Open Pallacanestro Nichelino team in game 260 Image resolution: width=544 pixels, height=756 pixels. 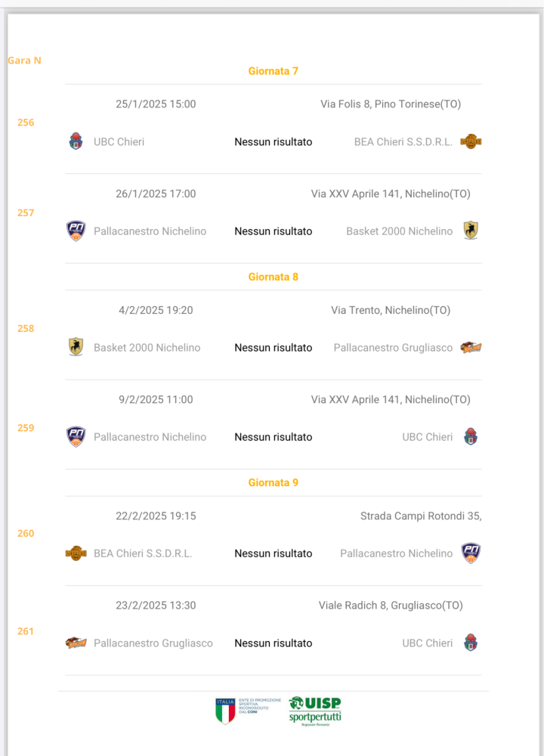(x=397, y=553)
